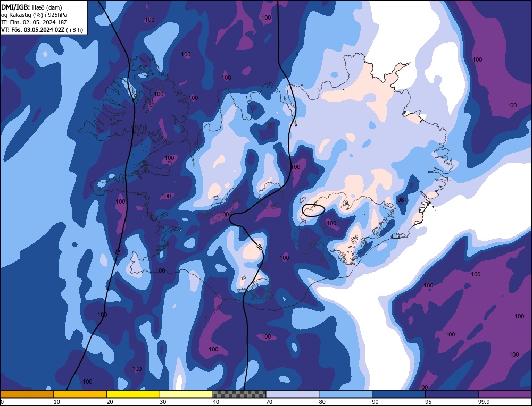Viewport: 532px width, 406px height.
Task: Click the legend value "30"
Action: (x=163, y=402)
